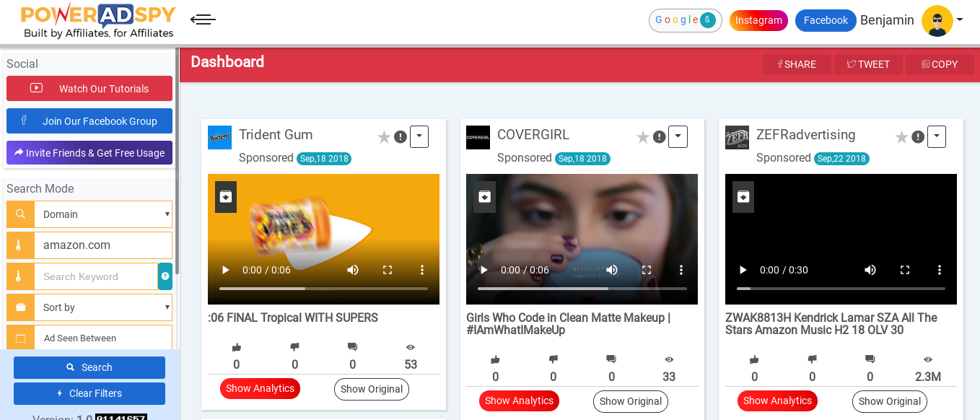Open more options on COVERGIRL video
The image size is (980, 420).
pos(681,270)
